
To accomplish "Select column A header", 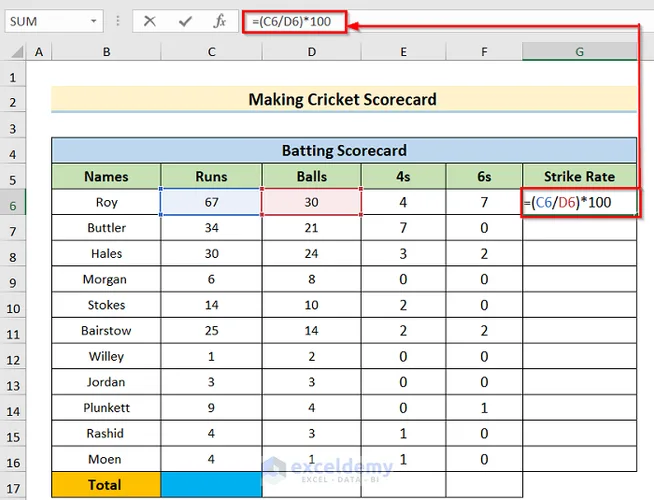I will pos(39,52).
